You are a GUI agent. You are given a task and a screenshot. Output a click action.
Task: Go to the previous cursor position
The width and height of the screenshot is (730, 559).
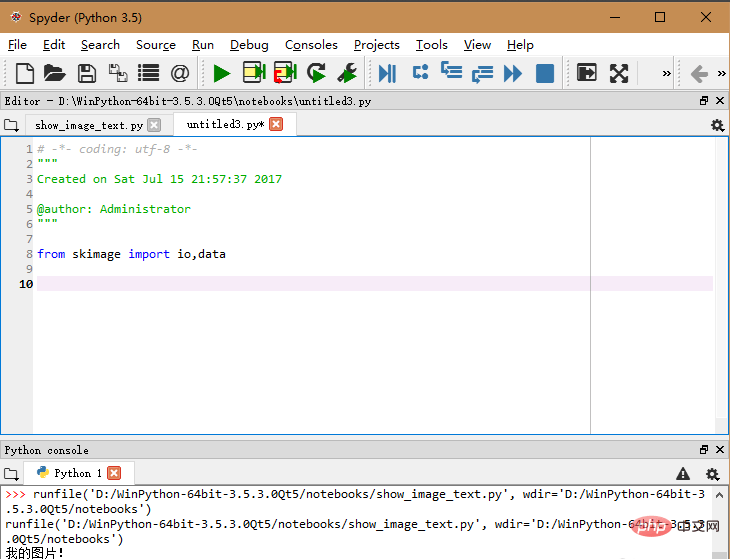click(699, 74)
